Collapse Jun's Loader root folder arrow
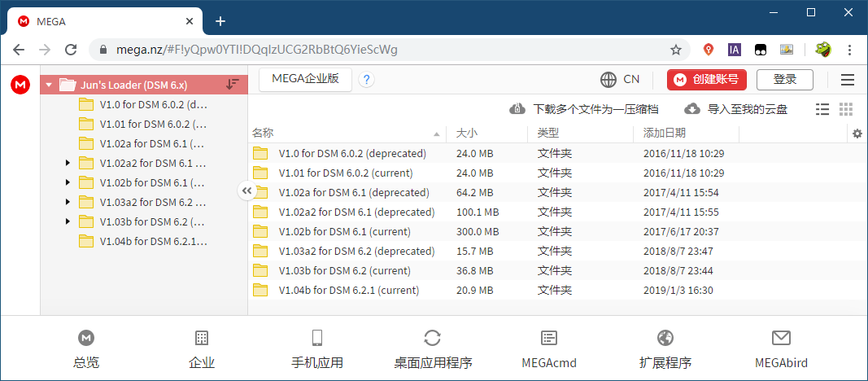 (49, 85)
